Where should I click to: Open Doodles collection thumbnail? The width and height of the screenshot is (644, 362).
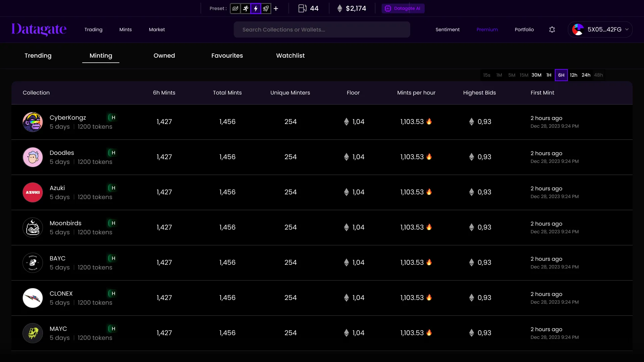point(33,157)
